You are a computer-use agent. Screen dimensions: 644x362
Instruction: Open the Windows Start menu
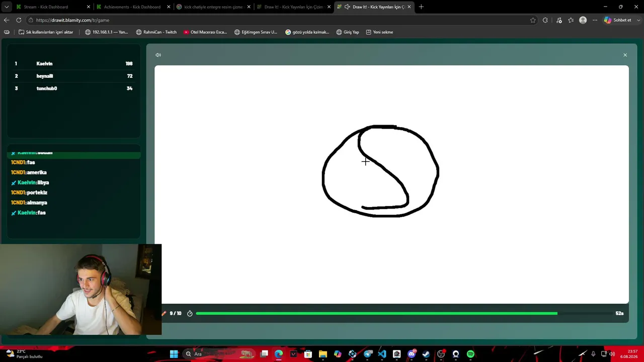pos(174,354)
